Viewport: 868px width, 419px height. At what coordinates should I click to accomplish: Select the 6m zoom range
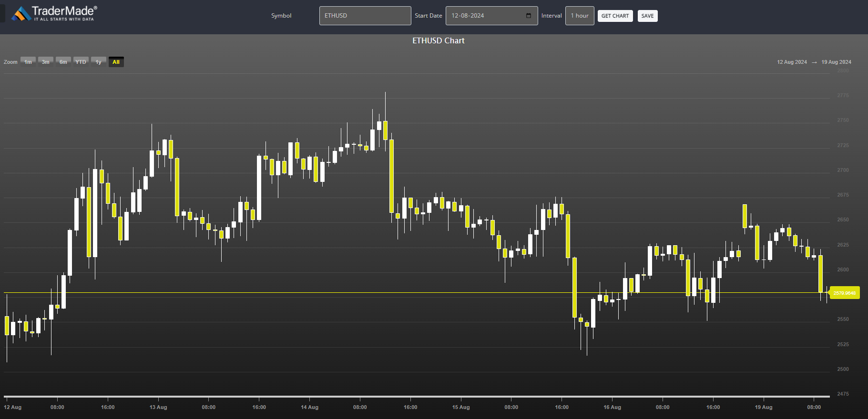click(x=63, y=62)
